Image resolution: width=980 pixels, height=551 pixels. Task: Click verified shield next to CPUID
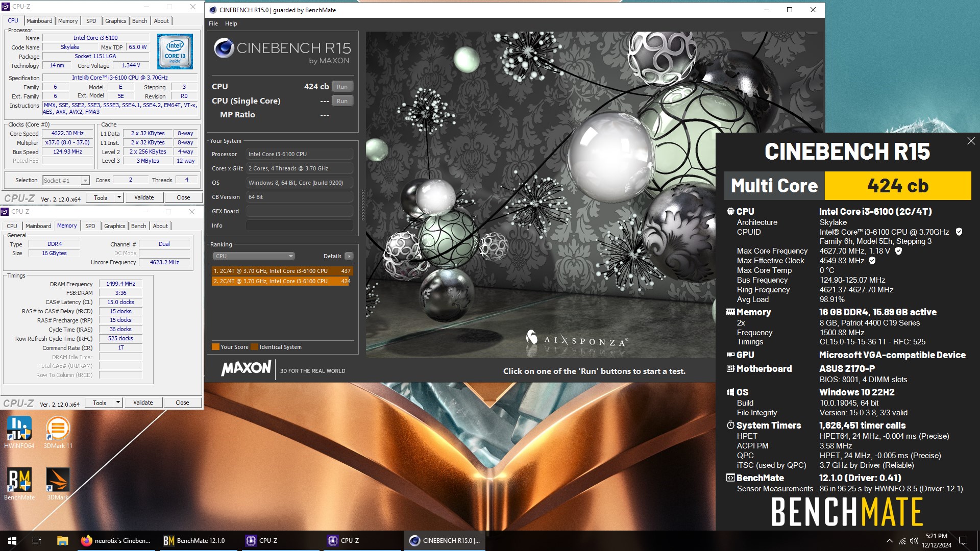click(959, 232)
